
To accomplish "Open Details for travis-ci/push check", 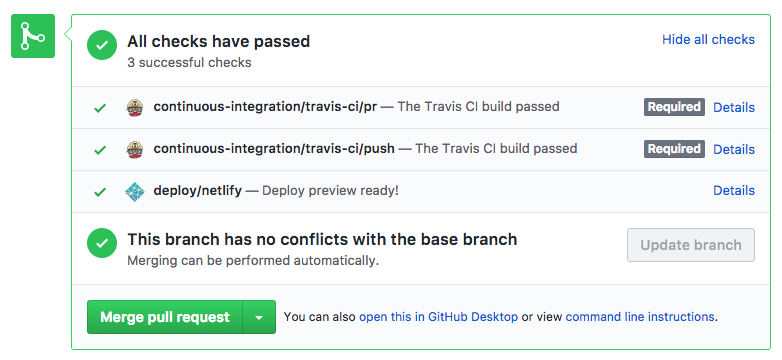I will (734, 149).
